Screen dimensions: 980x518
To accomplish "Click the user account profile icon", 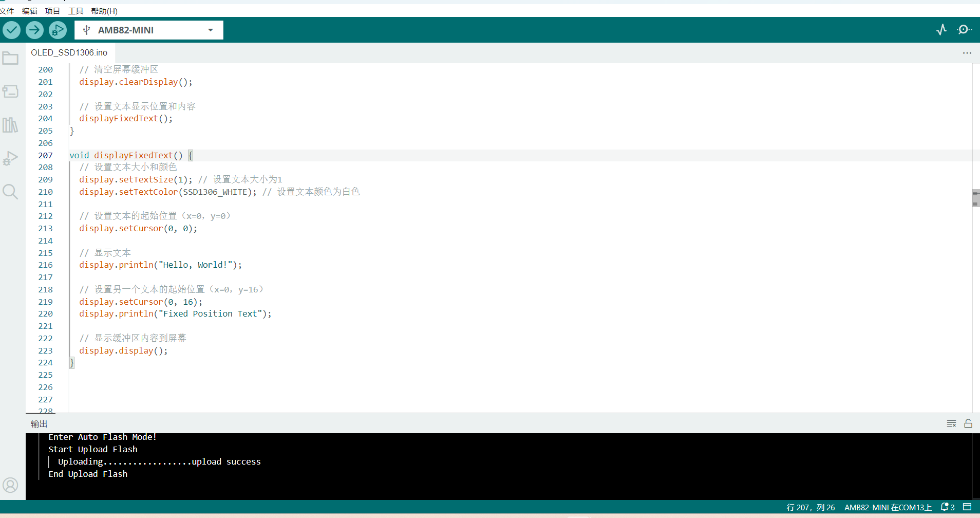I will 10,485.
